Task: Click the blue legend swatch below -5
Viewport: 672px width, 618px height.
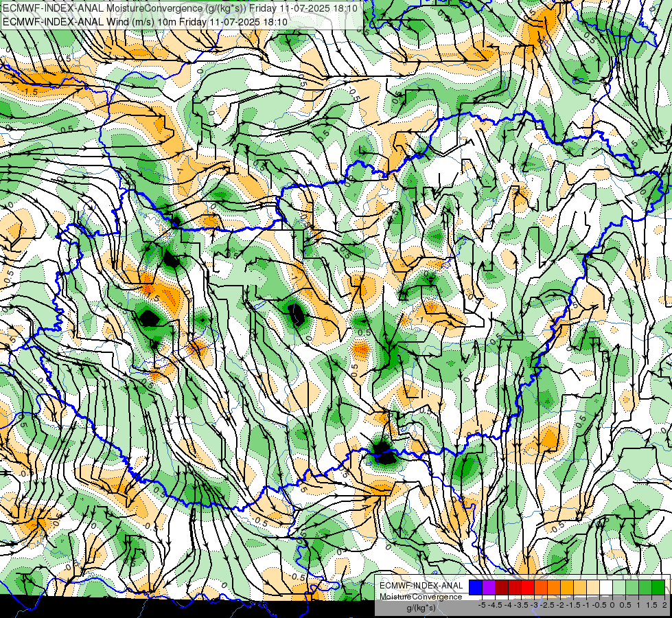Action: click(x=476, y=588)
